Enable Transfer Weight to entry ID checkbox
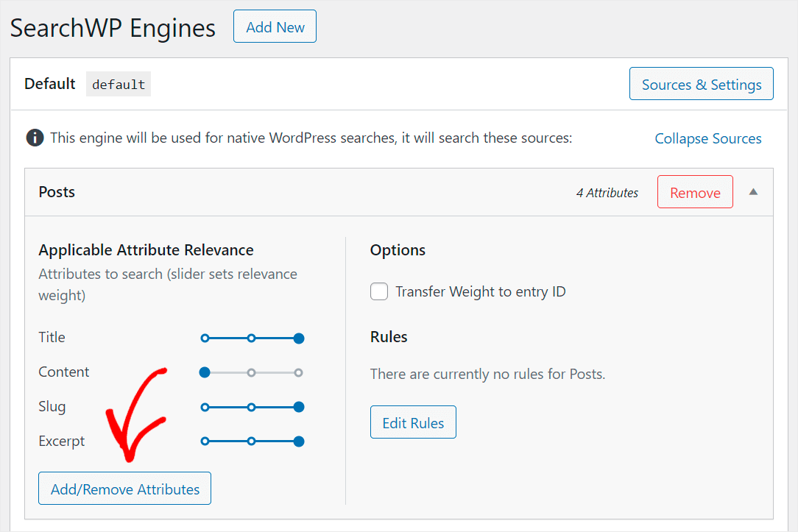This screenshot has width=798, height=532. 379,291
